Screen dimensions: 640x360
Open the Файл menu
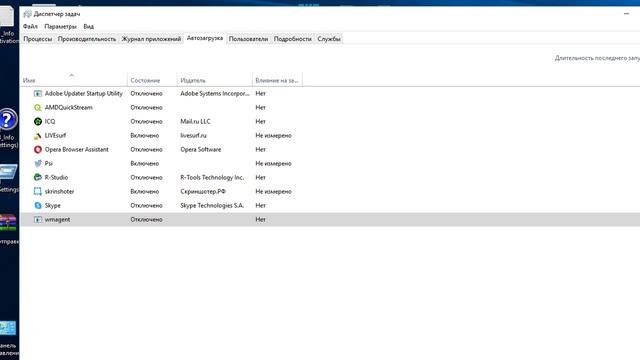(30, 27)
